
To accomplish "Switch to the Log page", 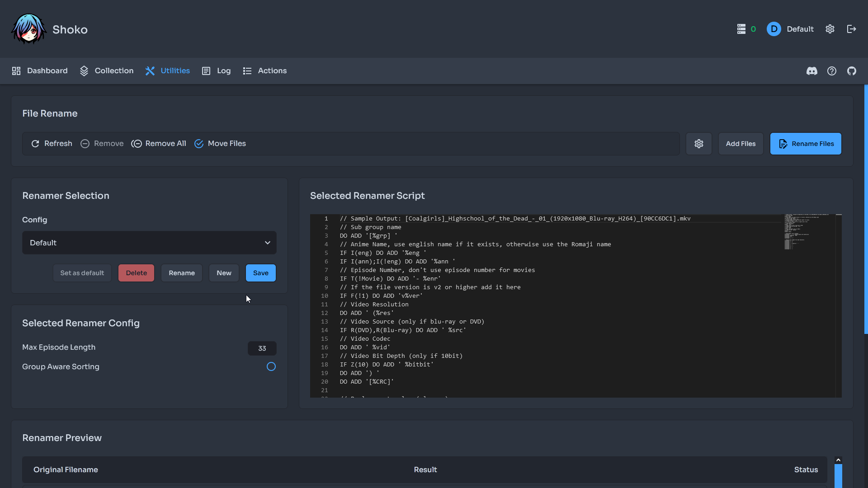I will pyautogui.click(x=216, y=71).
